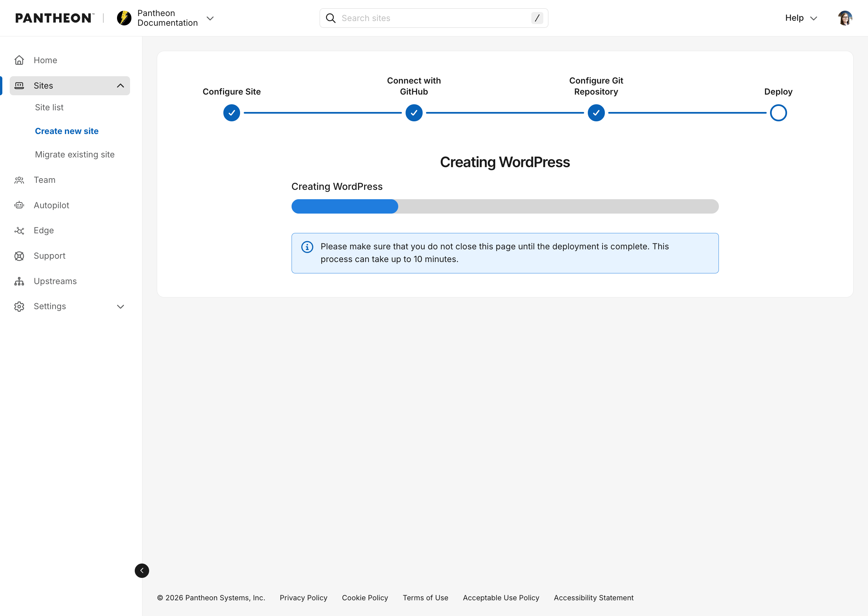Focus the Search sites field
Viewport: 868px width, 616px height.
(434, 18)
